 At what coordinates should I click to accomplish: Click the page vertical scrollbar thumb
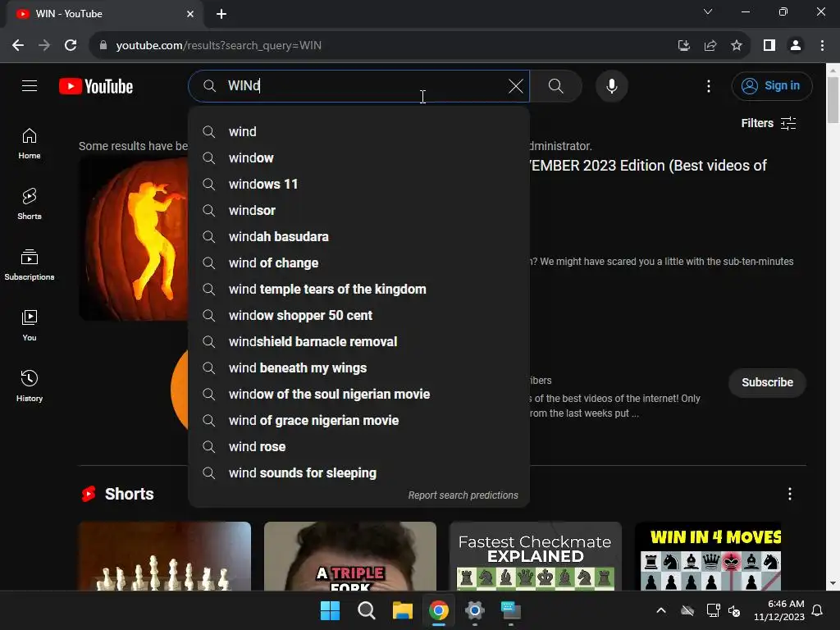pos(833,100)
